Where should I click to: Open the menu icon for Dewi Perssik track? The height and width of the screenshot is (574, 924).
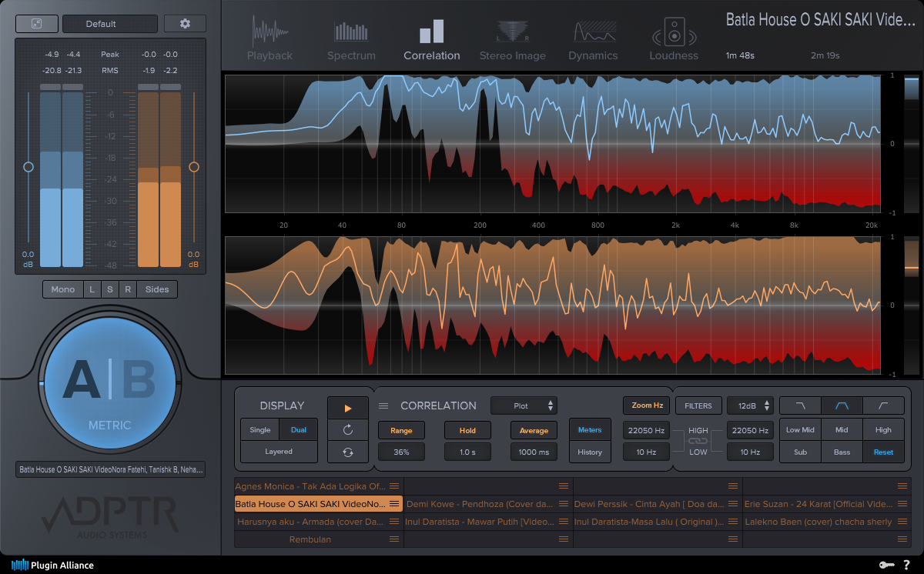tap(733, 504)
